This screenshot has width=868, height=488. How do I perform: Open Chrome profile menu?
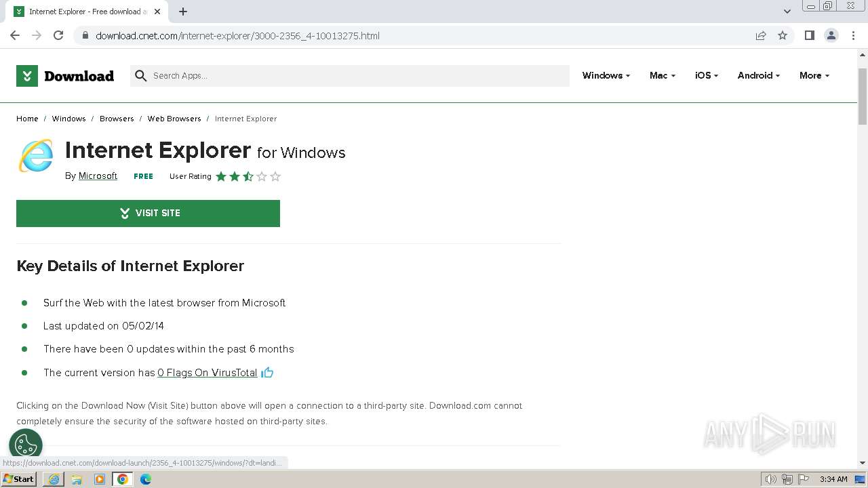pyautogui.click(x=831, y=35)
